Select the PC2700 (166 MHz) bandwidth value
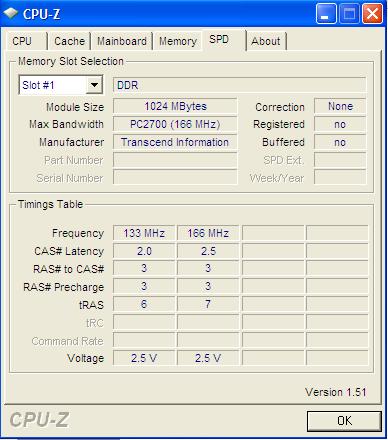This screenshot has height=440, width=388. (x=175, y=124)
